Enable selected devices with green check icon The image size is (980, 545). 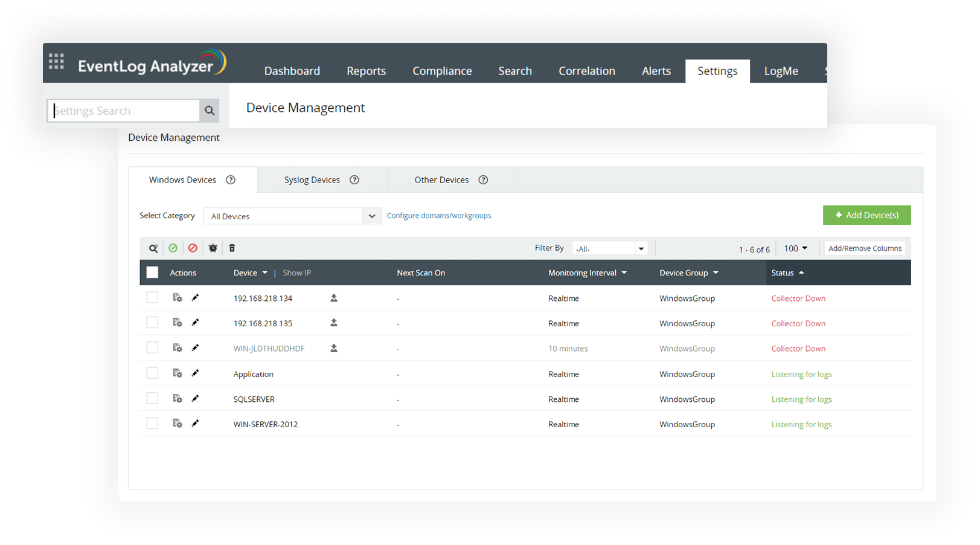[173, 248]
